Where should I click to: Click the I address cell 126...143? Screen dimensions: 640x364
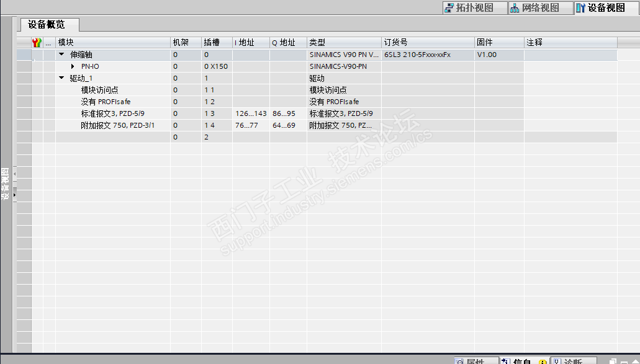pyautogui.click(x=251, y=113)
